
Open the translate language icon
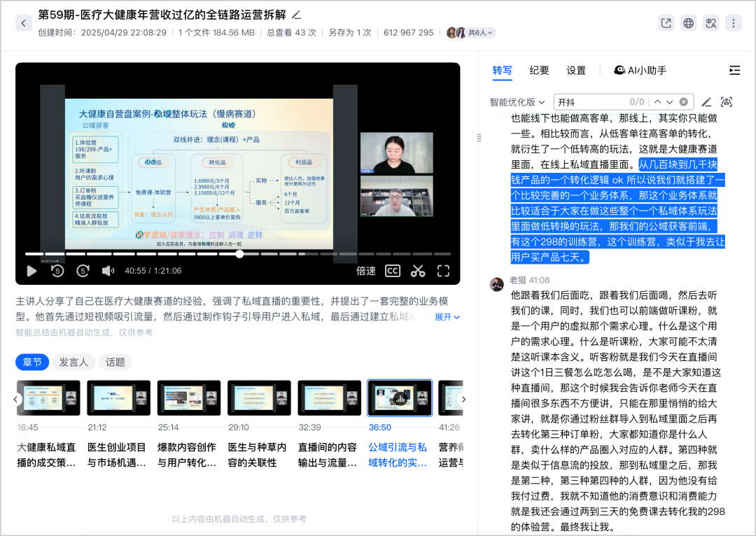pos(711,23)
